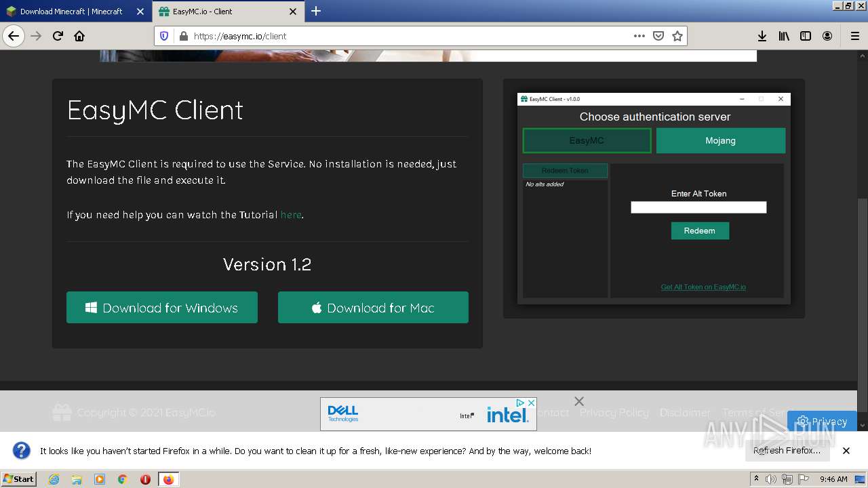Open page actions three-dot menu
Screen dimensions: 868x488
click(639, 36)
